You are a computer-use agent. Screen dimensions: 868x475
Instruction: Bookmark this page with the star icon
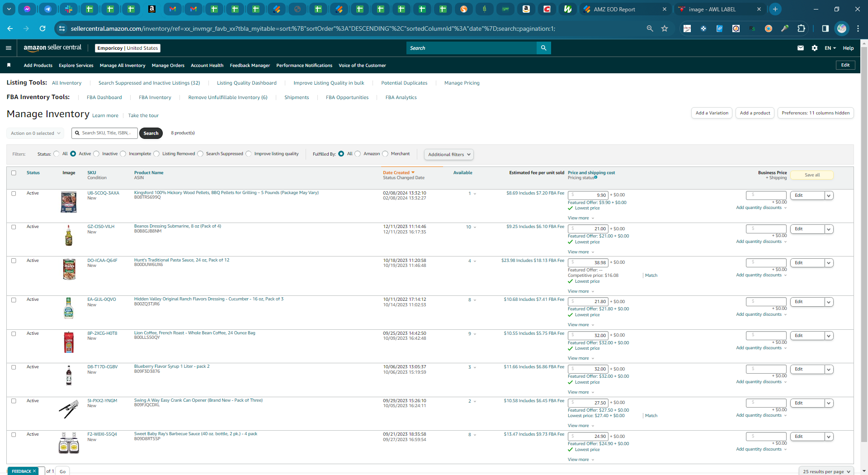(665, 28)
